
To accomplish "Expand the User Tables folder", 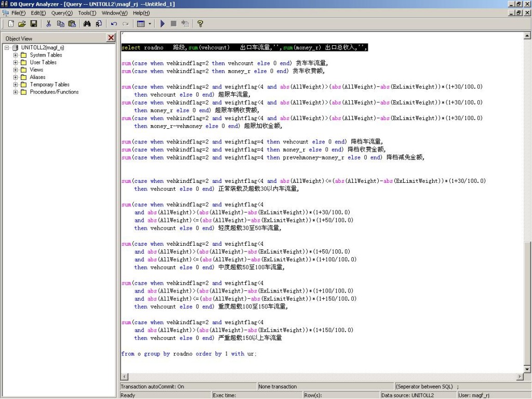I will point(16,62).
